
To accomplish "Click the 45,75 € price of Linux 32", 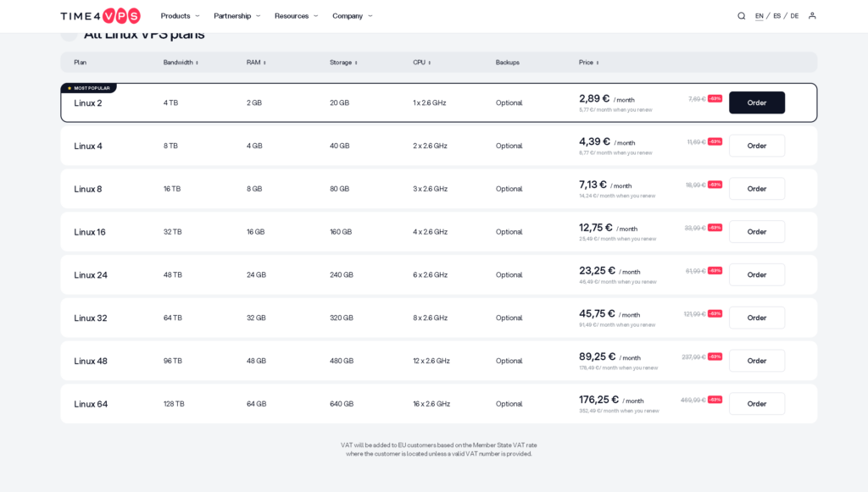I will tap(598, 314).
